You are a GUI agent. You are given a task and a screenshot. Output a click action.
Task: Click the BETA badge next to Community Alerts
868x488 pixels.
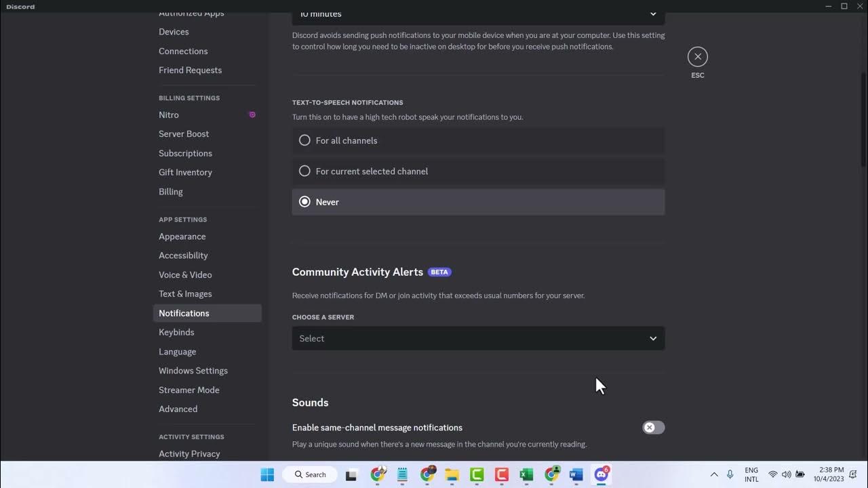click(x=439, y=272)
